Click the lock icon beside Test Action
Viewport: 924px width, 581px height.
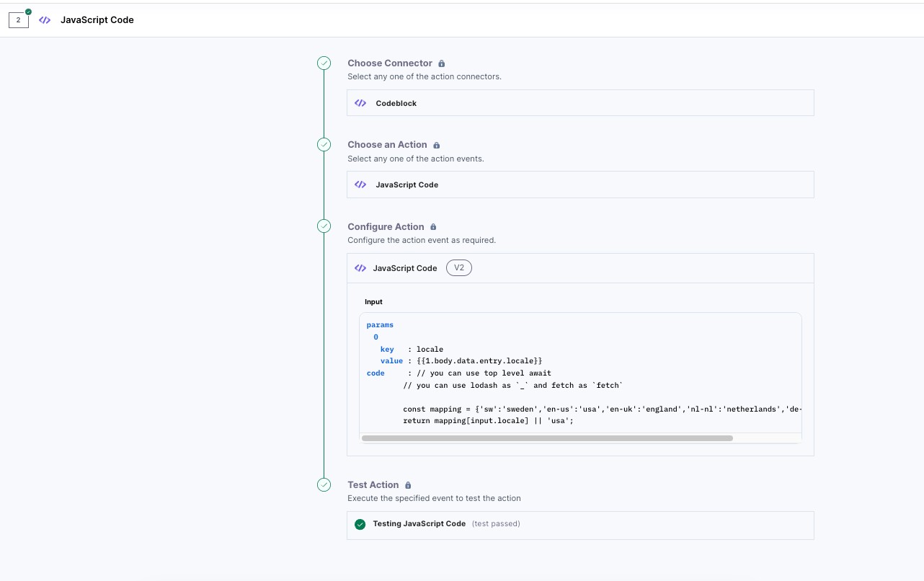pyautogui.click(x=408, y=485)
